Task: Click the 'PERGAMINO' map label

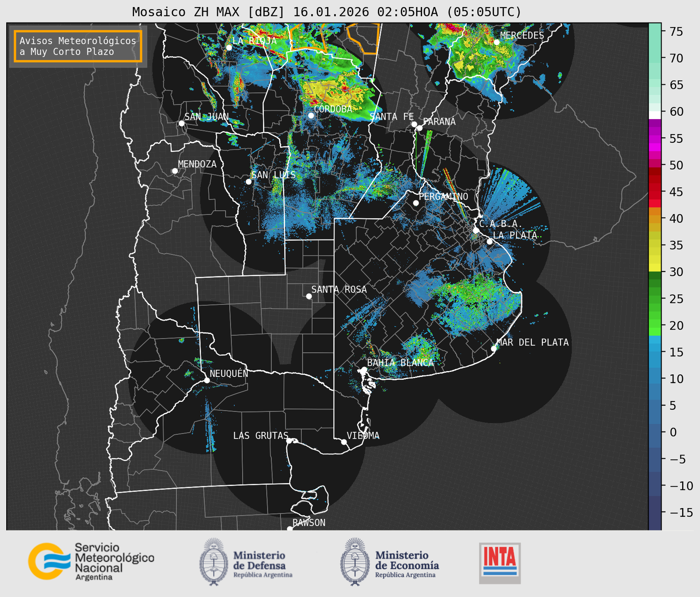Action: pos(444,196)
